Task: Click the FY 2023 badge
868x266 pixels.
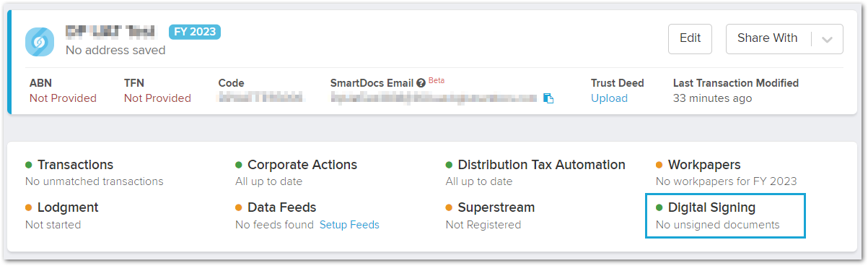Action: (x=195, y=32)
